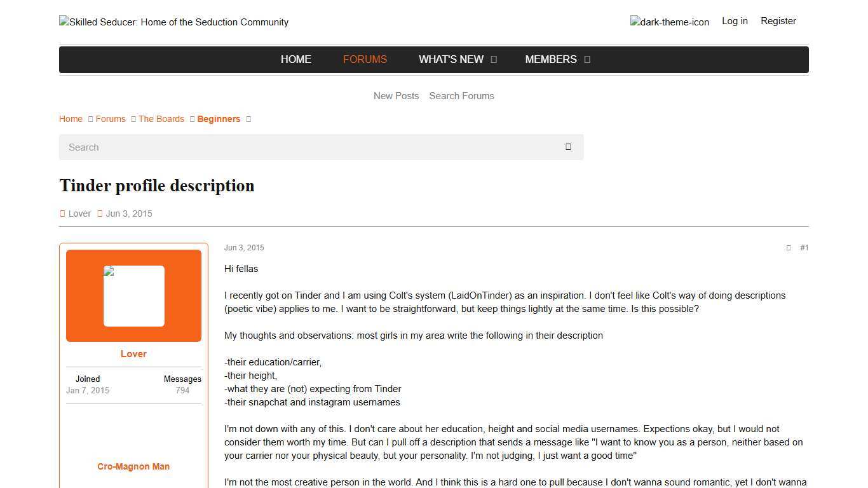
Task: Click the Messages count 794
Action: pos(182,390)
